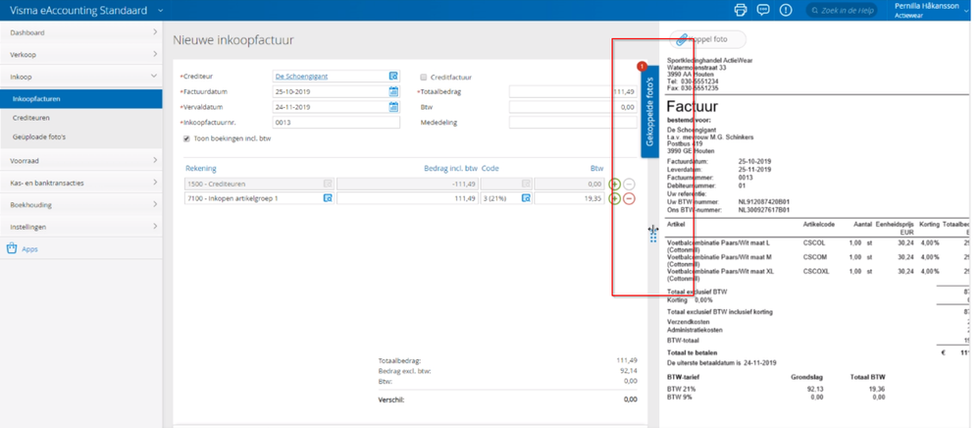Click the Inkoopfactuurnr. field with 0013
Viewport: 980px width, 428px height.
(x=335, y=122)
